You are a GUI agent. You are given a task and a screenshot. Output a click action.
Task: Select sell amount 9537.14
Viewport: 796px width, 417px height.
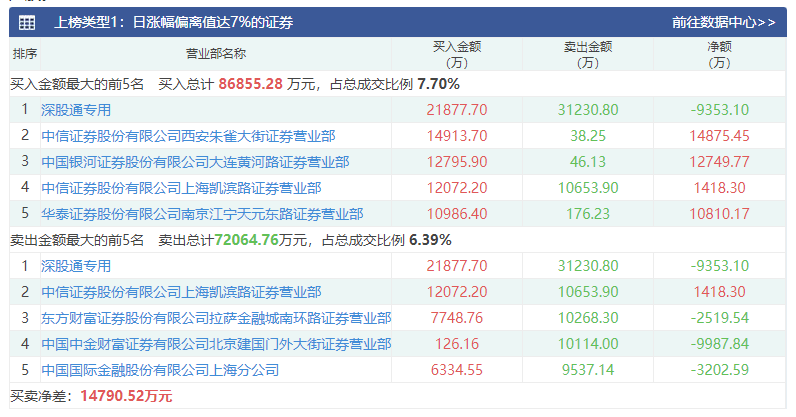point(588,370)
